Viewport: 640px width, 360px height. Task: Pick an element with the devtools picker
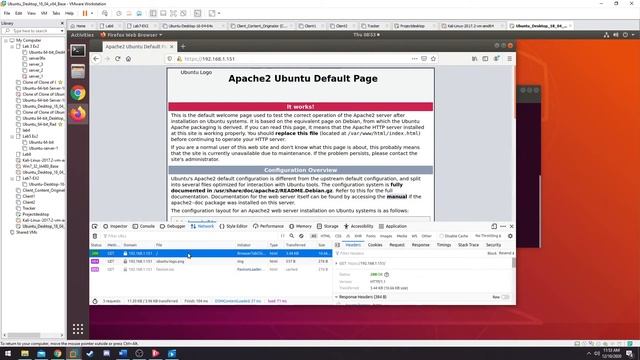pyautogui.click(x=95, y=226)
